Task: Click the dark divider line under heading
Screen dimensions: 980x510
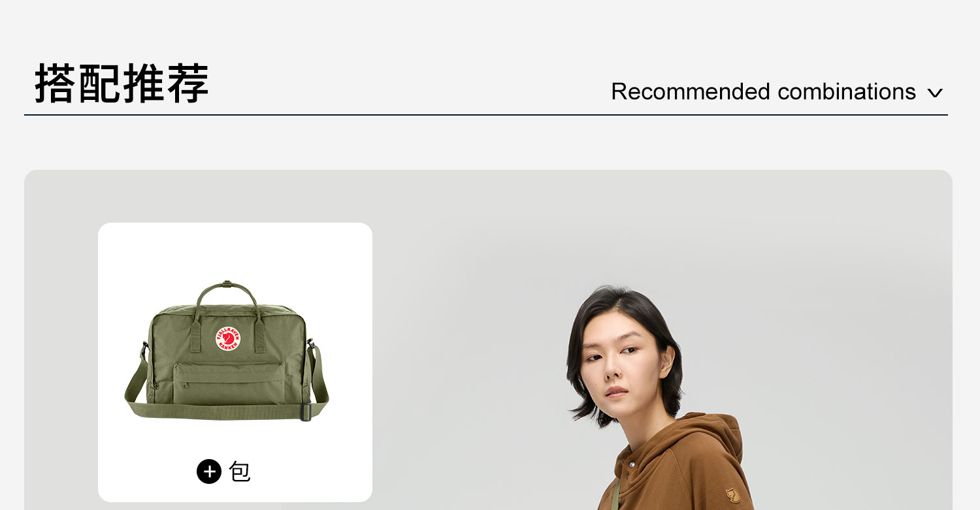Action: pyautogui.click(x=486, y=115)
